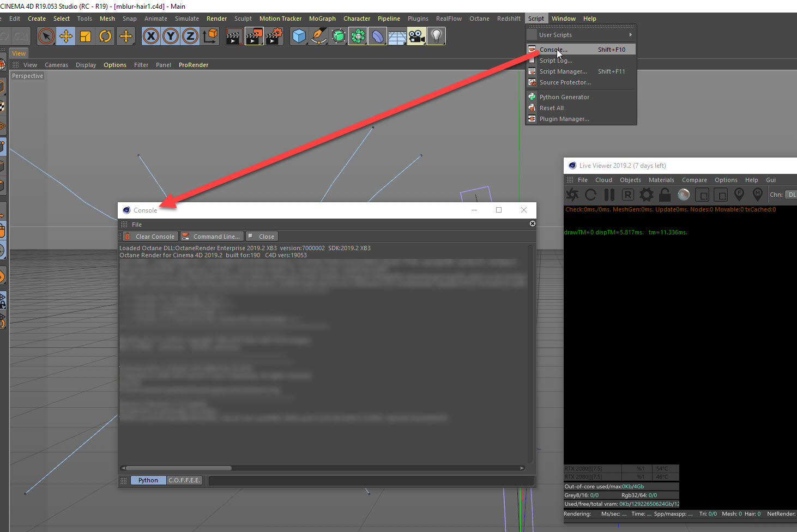Screen dimensions: 797x532
Task: Open Octane settings gear in Live Viewer
Action: coord(647,195)
